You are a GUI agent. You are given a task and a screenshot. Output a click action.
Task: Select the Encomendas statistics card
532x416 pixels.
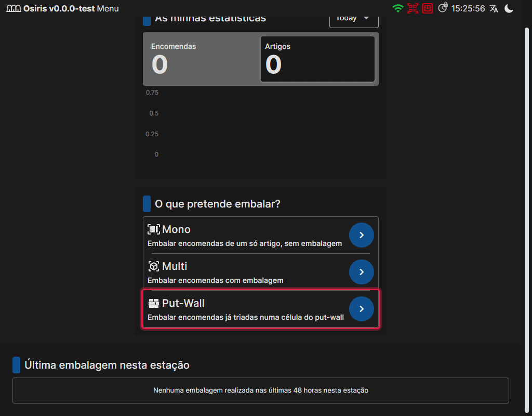point(202,59)
